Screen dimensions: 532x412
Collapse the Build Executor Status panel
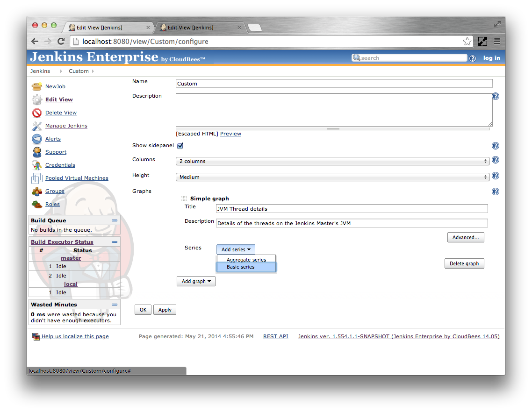click(115, 242)
